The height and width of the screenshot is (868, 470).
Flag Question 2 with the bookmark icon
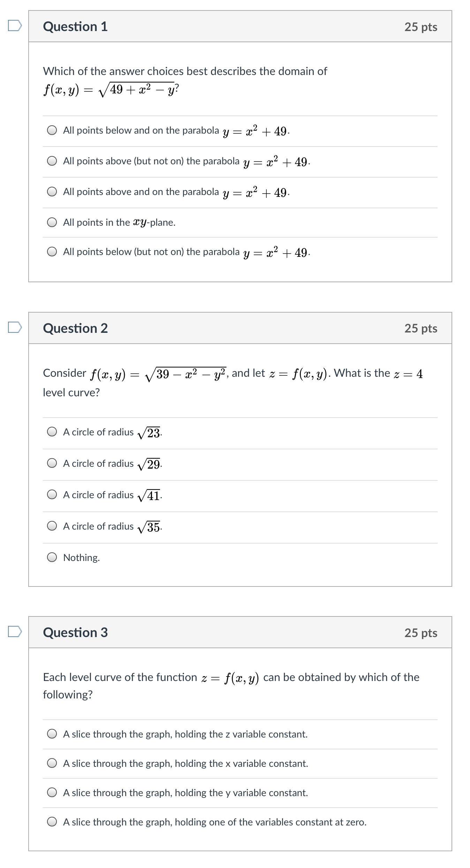pyautogui.click(x=15, y=328)
